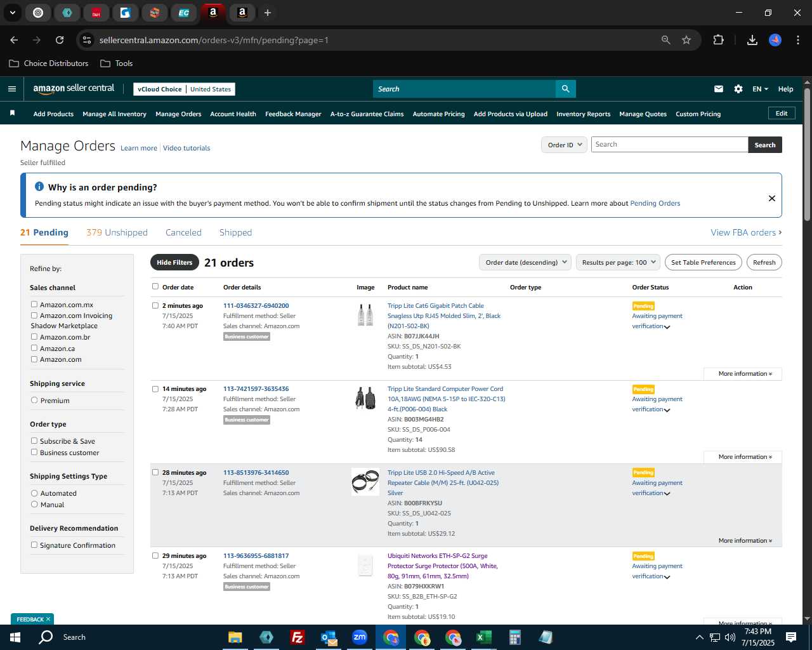Open Excel from the taskbar

tap(484, 637)
